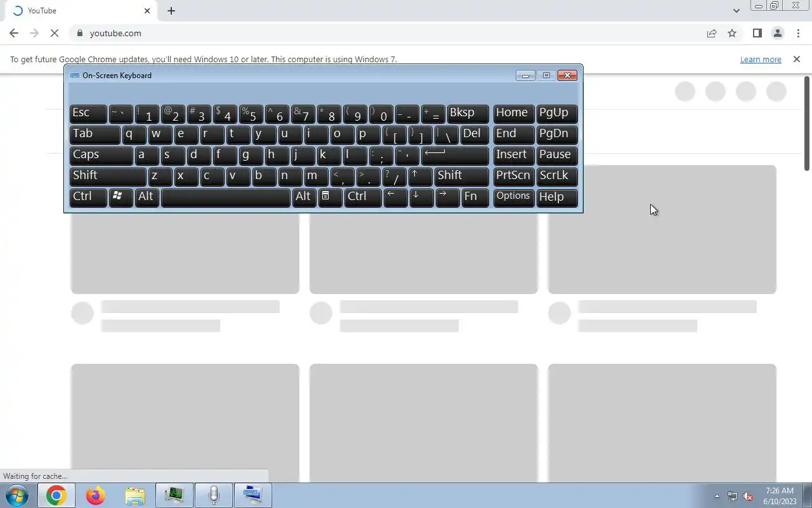Open the muted volume tray icon
This screenshot has width=812, height=508.
point(748,496)
